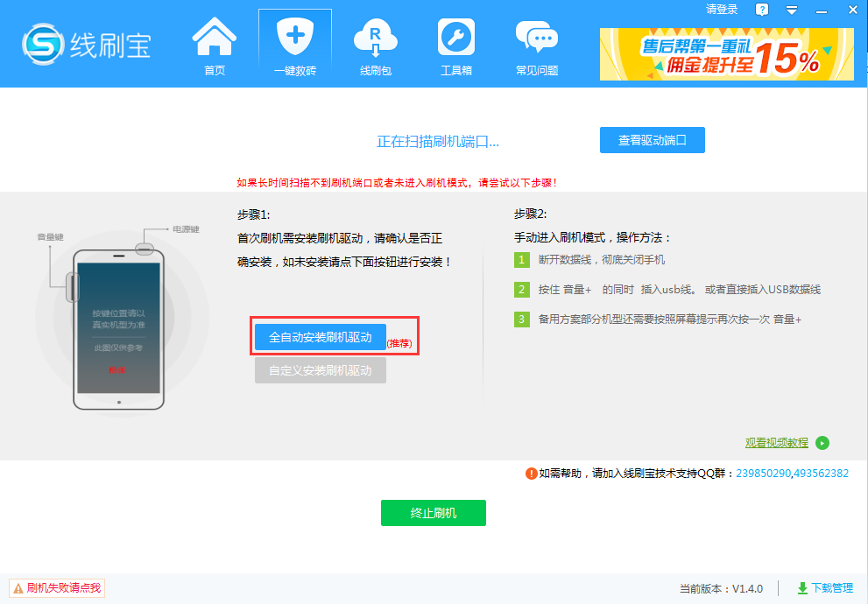The width and height of the screenshot is (868, 604).
Task: Click the 刷机失败请点我 flashing failure link
Action: [56, 588]
